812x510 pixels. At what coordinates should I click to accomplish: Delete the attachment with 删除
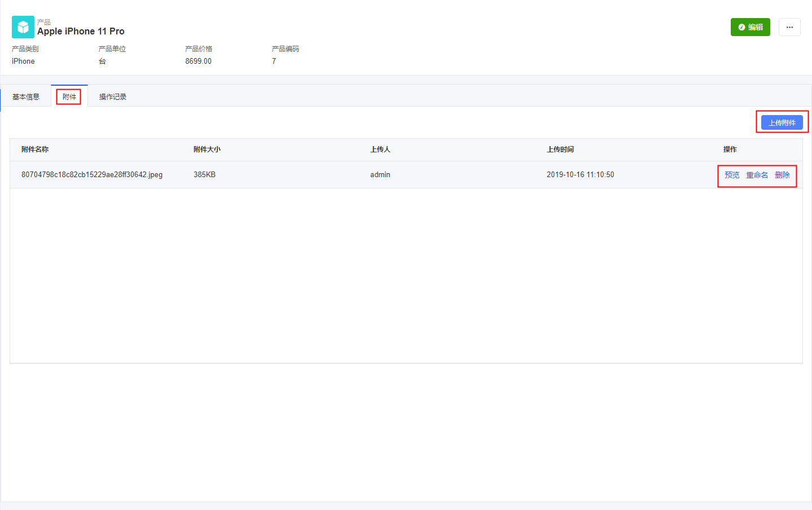(x=782, y=175)
